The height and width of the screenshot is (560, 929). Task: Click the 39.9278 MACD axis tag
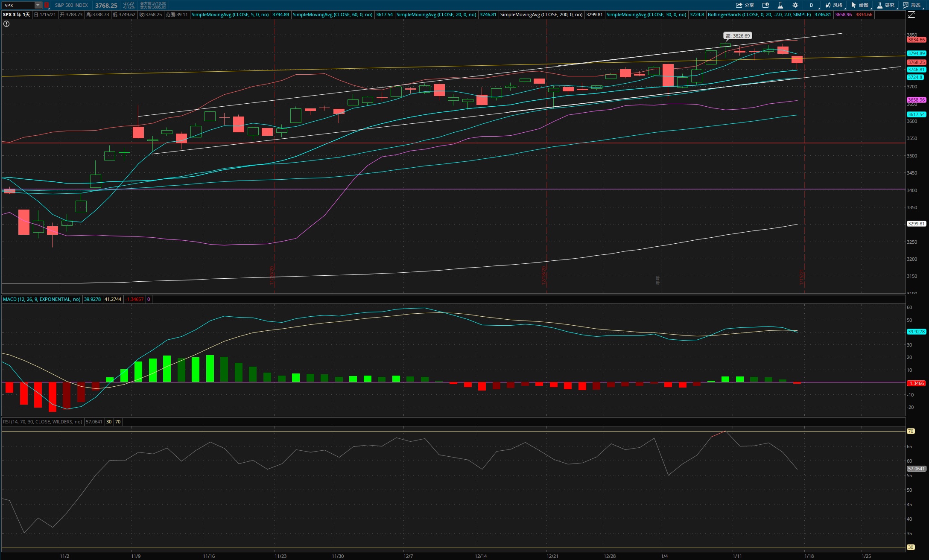tap(916, 332)
